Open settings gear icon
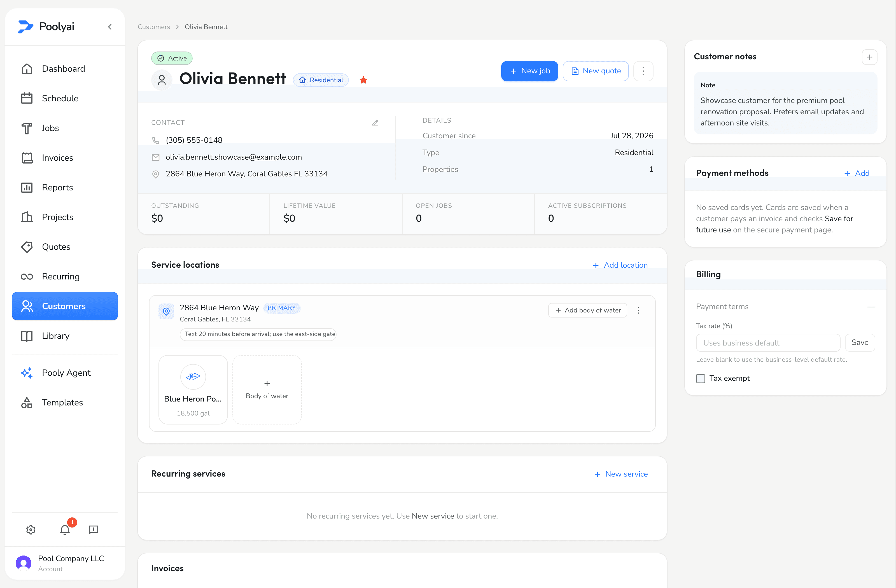This screenshot has height=588, width=896. coord(31,530)
